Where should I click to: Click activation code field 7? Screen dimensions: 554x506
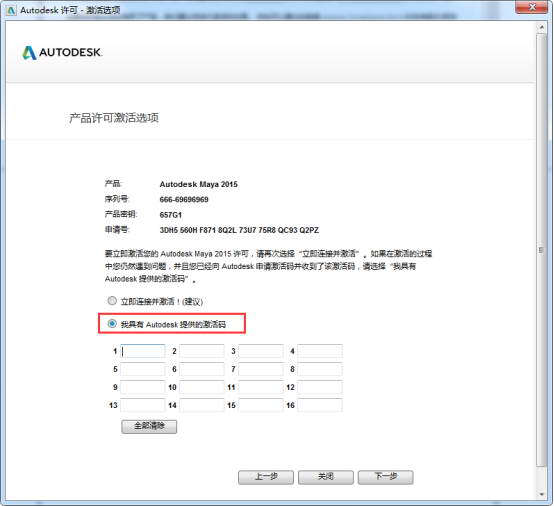tap(261, 369)
